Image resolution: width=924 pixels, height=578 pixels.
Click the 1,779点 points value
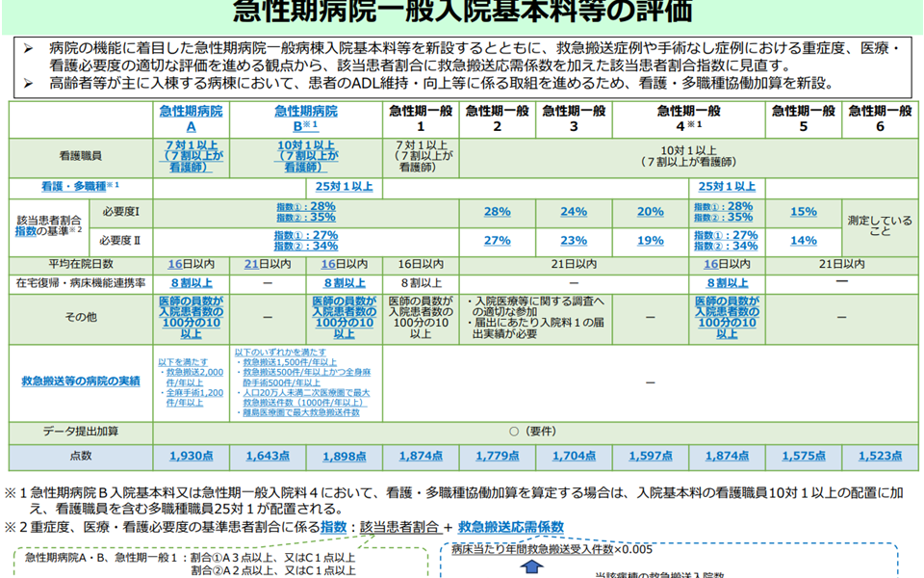click(498, 456)
